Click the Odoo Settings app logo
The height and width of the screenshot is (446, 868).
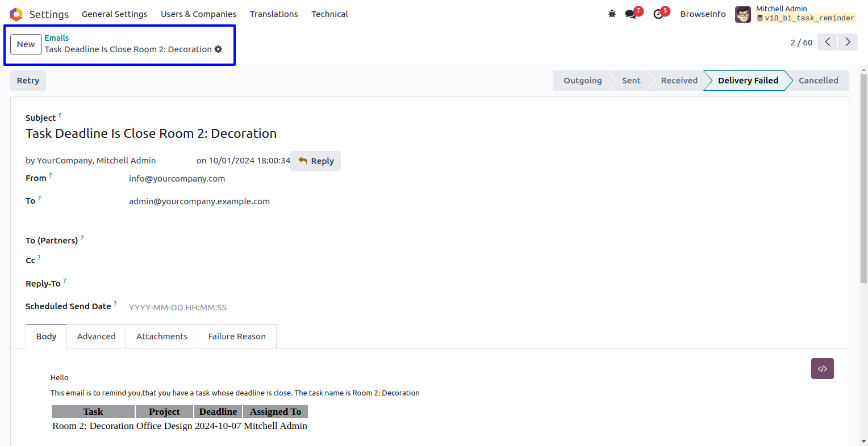pyautogui.click(x=16, y=14)
